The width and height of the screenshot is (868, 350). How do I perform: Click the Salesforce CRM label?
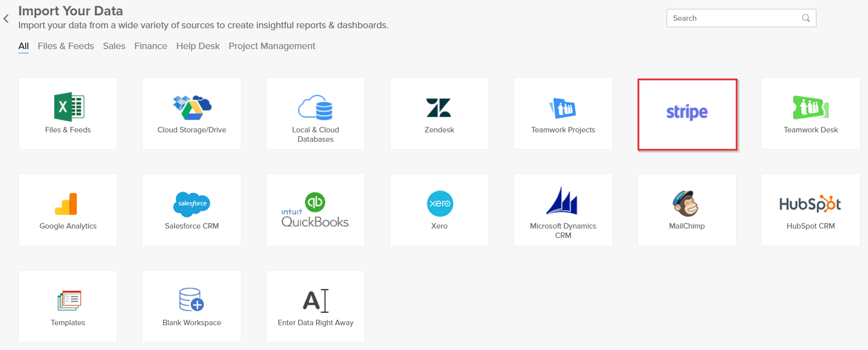(x=192, y=226)
